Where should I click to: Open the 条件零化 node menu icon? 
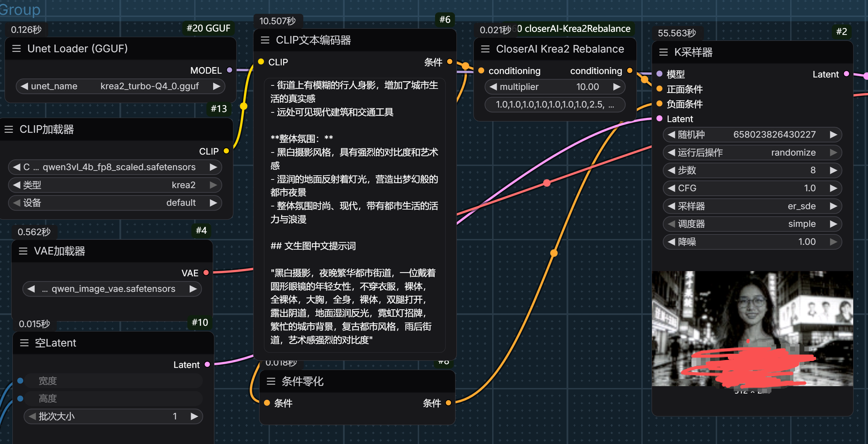[271, 381]
